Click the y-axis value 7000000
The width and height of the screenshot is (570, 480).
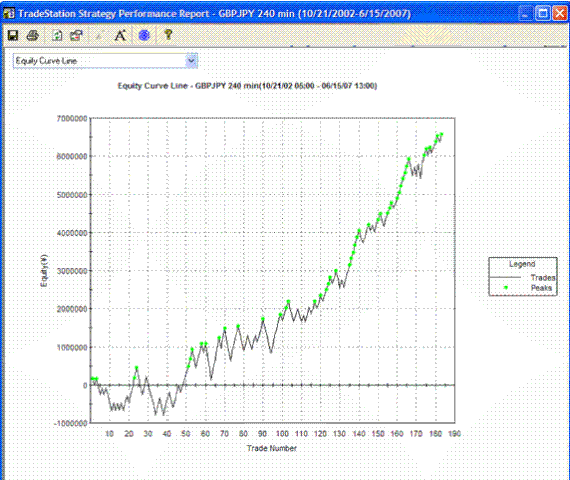pyautogui.click(x=72, y=119)
